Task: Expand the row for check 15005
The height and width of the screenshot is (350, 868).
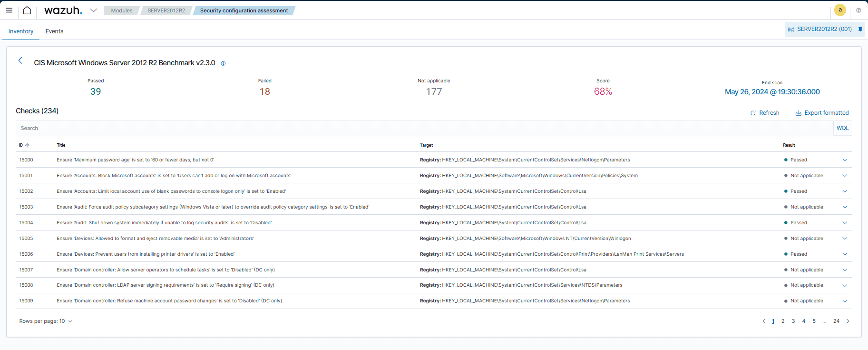Action: (x=845, y=239)
